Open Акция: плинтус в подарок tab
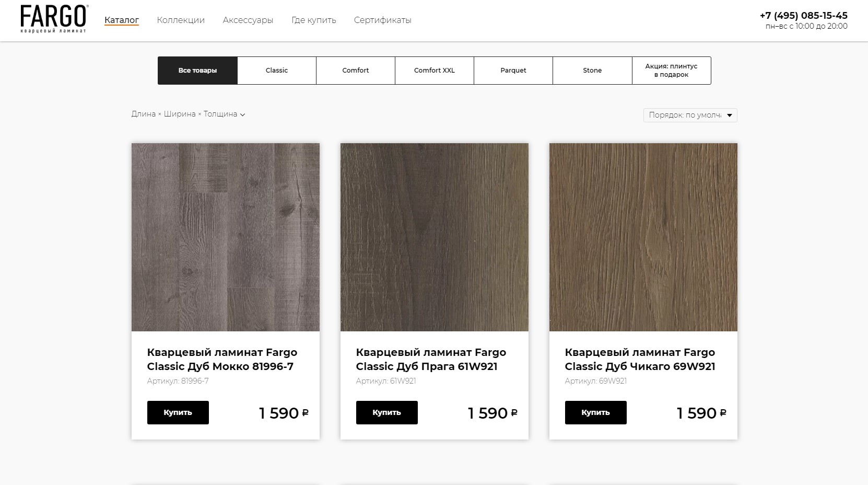868x485 pixels. coord(672,71)
